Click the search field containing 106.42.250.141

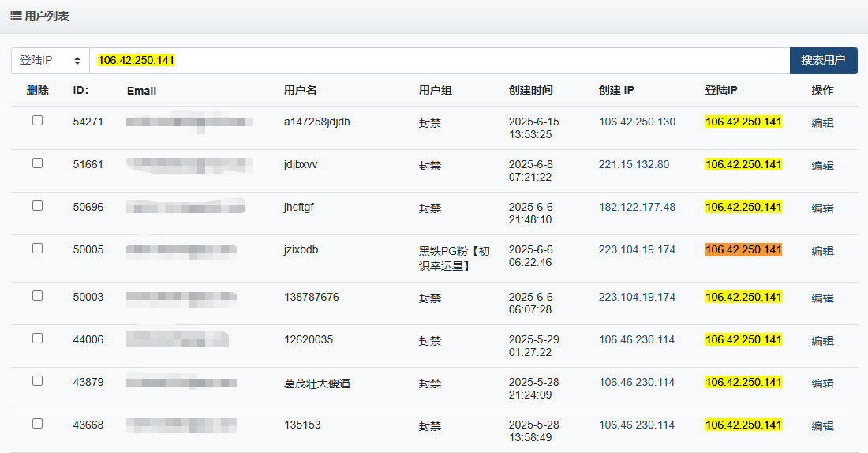tap(439, 61)
